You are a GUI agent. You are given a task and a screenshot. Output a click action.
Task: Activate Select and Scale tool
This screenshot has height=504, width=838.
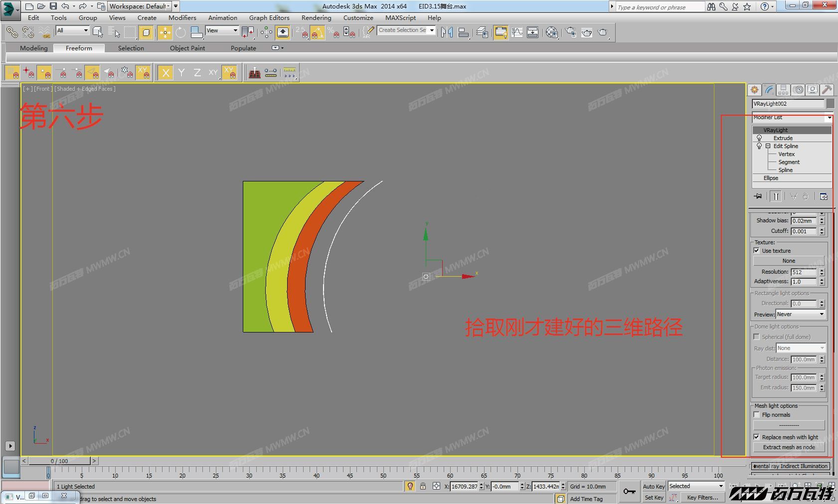[196, 32]
